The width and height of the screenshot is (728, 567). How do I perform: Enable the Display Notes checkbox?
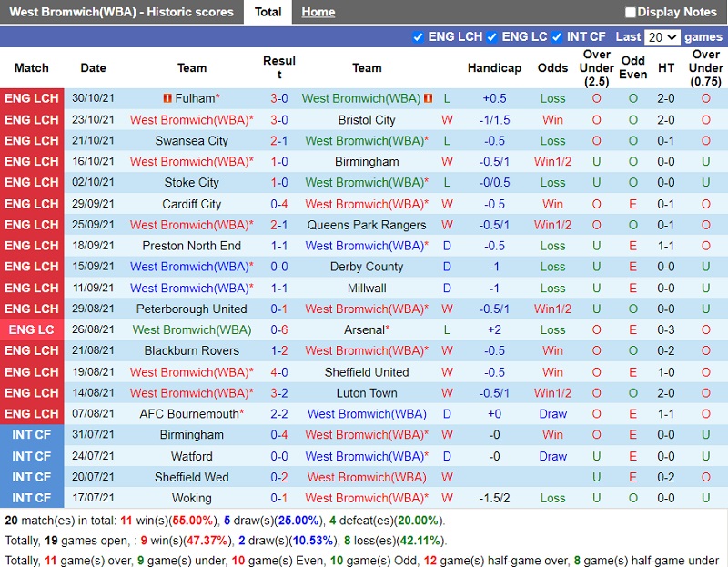click(631, 13)
